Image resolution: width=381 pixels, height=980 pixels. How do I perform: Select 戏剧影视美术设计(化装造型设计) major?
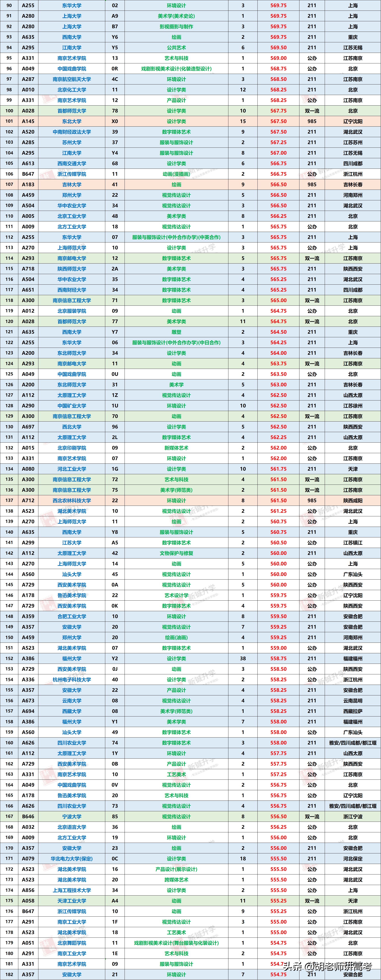[x=176, y=69]
